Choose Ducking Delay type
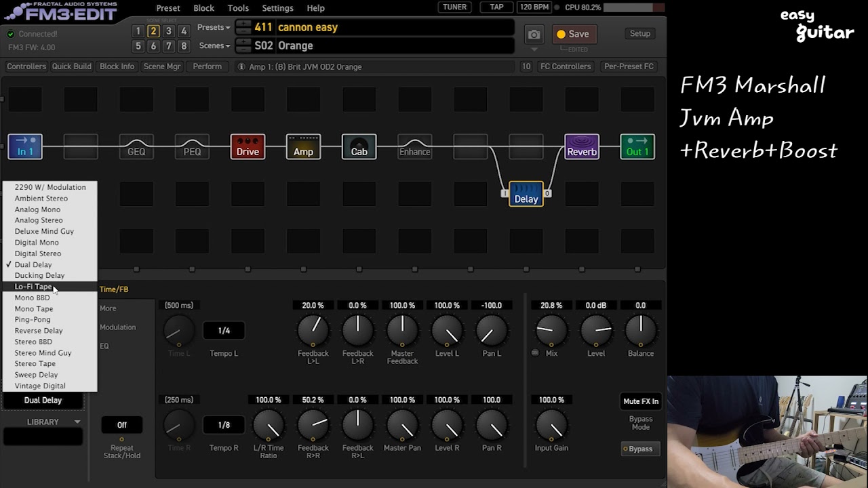868x488 pixels. pyautogui.click(x=50, y=275)
